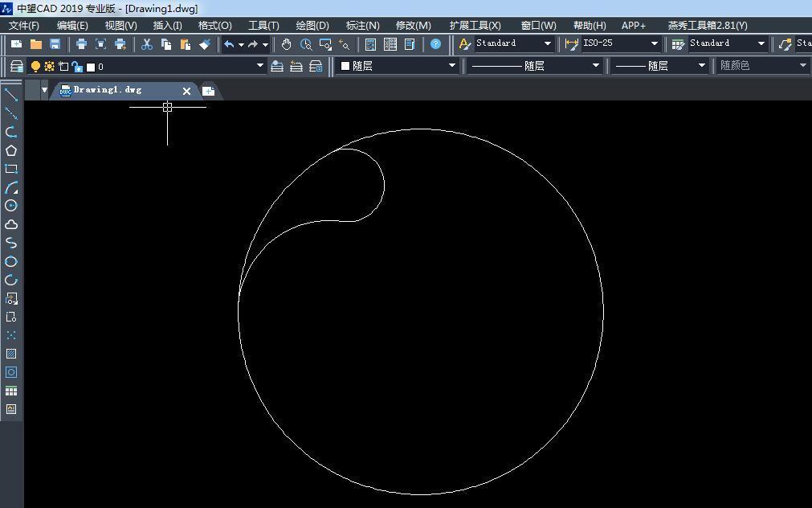Screen dimensions: 812x508
Task: Click the blue Help question icon
Action: coord(436,44)
